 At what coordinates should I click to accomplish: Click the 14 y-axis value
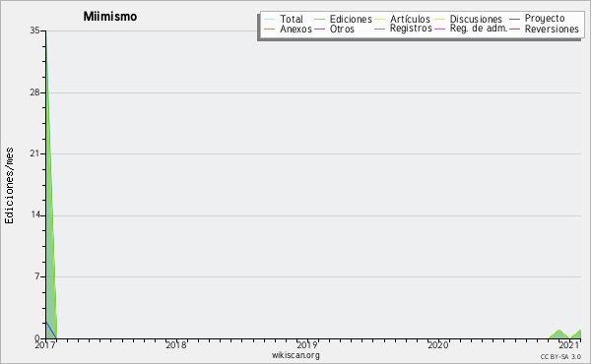coord(34,214)
